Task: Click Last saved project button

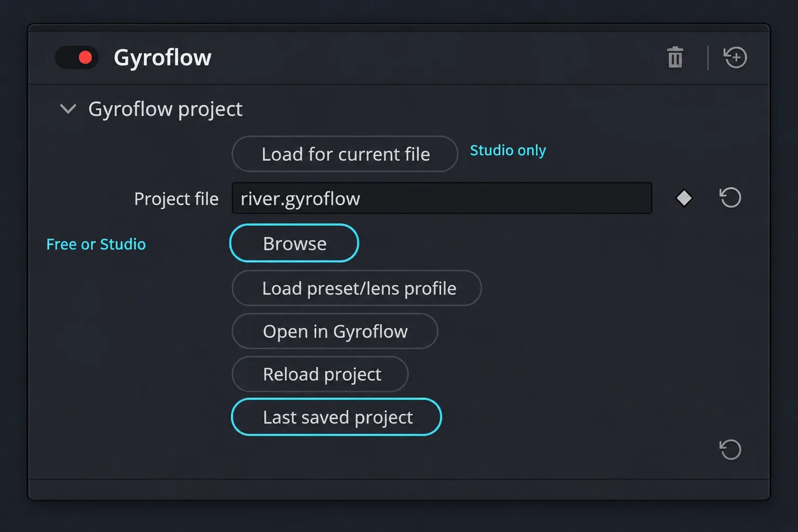Action: pyautogui.click(x=336, y=417)
